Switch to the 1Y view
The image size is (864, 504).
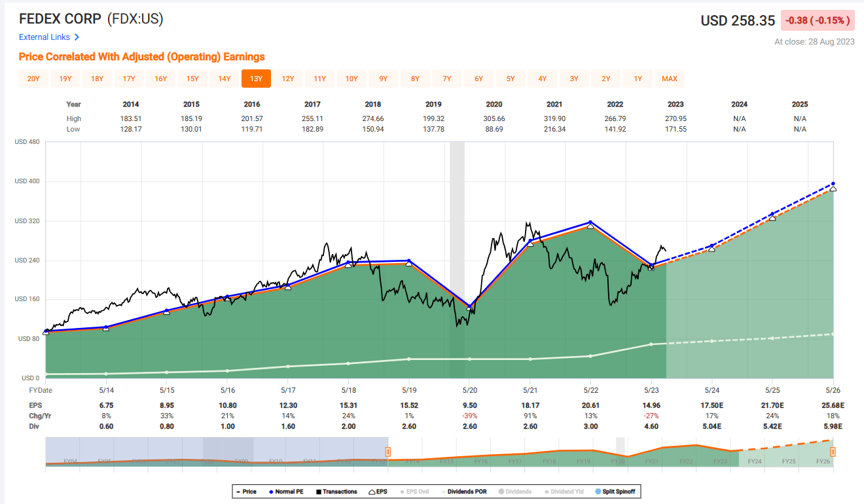point(638,78)
